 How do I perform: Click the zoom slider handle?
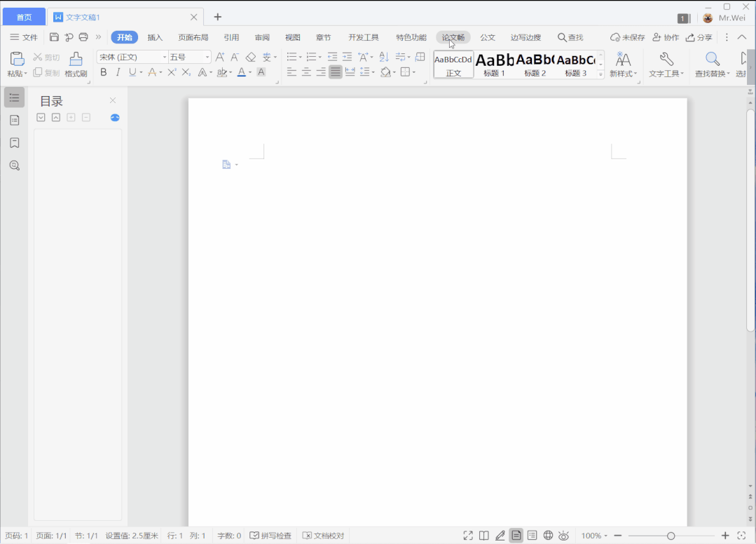pos(671,536)
